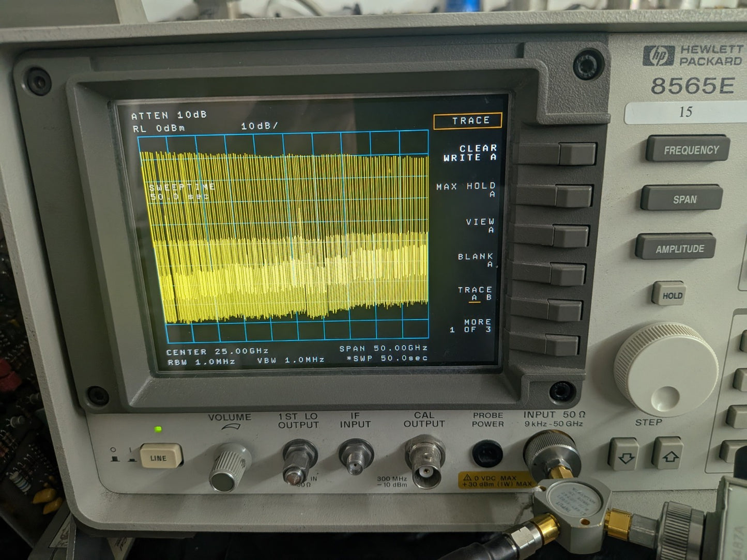Click the 9 kHz - 50 GHz range label
This screenshot has height=560, width=747.
coord(554,424)
